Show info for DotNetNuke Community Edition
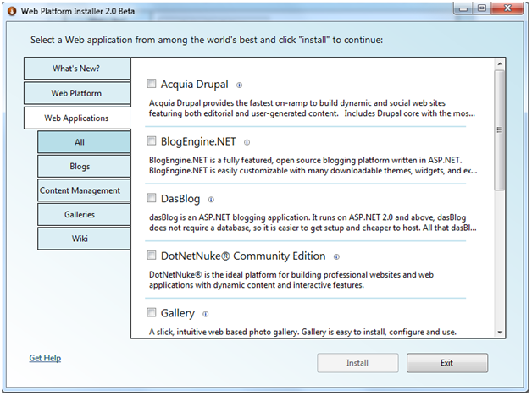Image resolution: width=532 pixels, height=396 pixels. [x=336, y=256]
